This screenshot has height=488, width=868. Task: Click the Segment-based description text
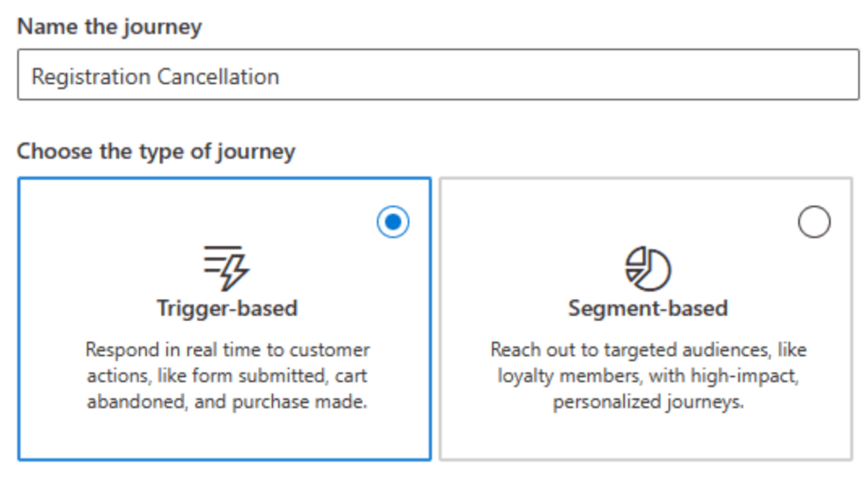point(648,375)
